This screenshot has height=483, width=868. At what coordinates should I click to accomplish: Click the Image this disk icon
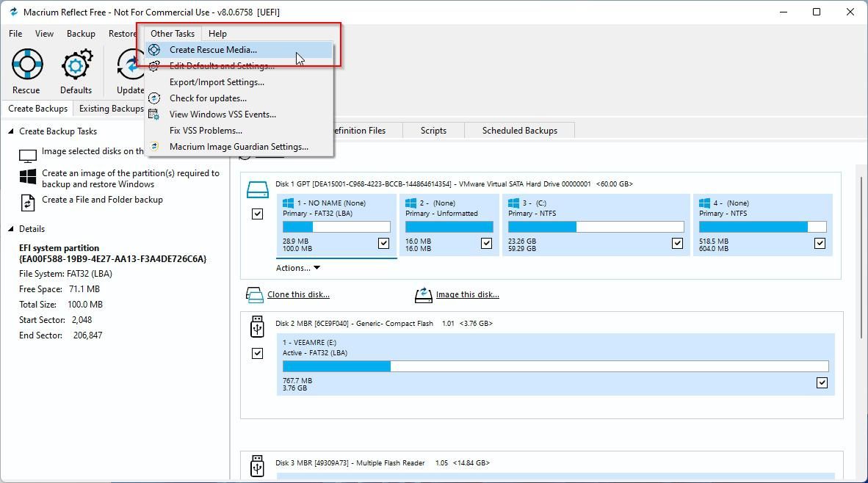424,295
